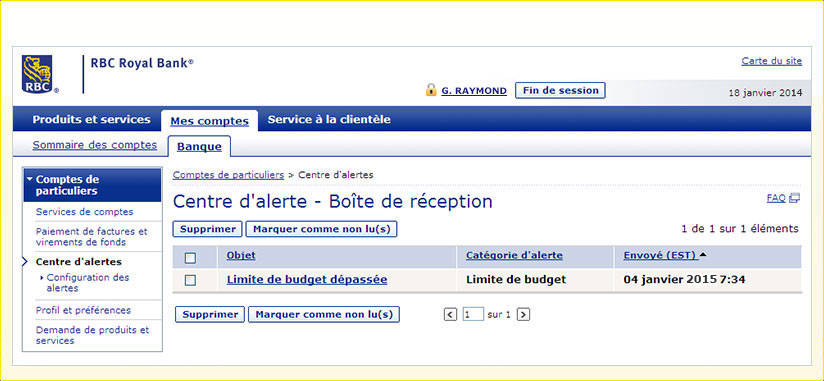Go to next page arrow
Viewport: 824px width, 381px height.
click(x=523, y=315)
